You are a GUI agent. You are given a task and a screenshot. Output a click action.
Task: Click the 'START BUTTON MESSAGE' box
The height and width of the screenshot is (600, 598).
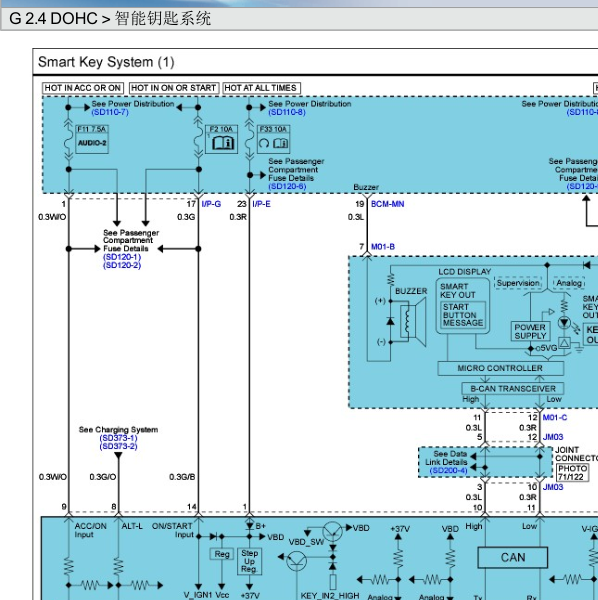click(463, 315)
